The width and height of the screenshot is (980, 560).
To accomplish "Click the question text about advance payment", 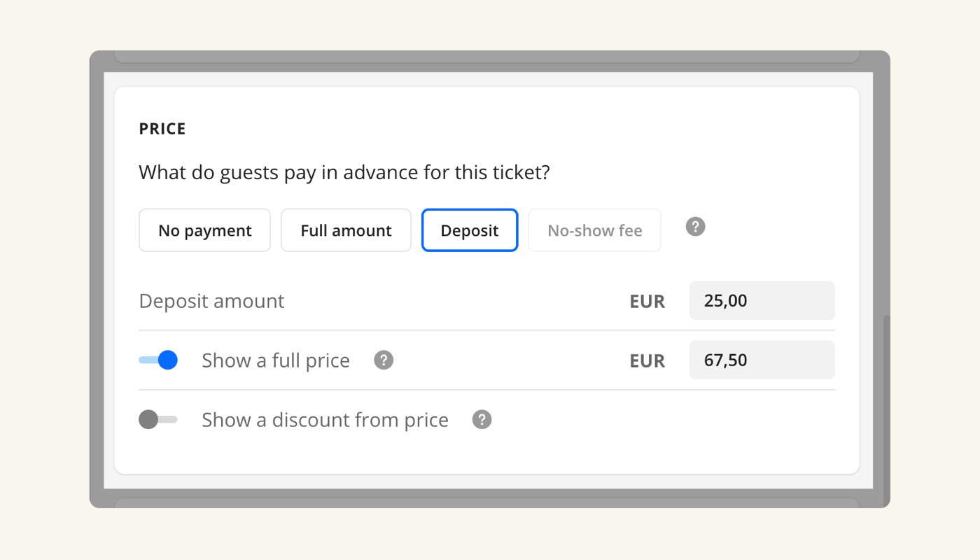I will (344, 172).
